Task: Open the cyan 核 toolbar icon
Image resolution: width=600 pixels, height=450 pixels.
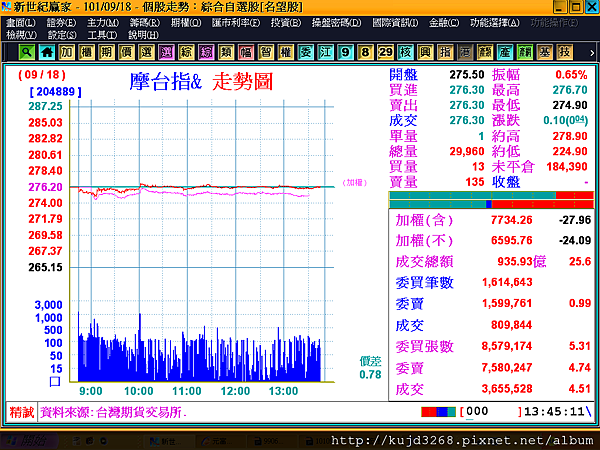Action: 405,52
